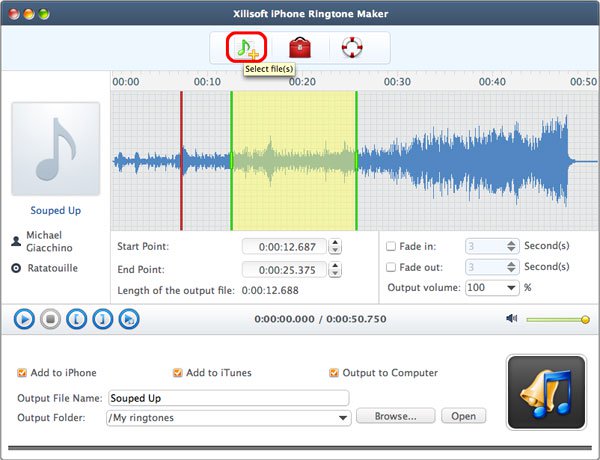Toggle the Output to Computer checkbox

pyautogui.click(x=334, y=373)
